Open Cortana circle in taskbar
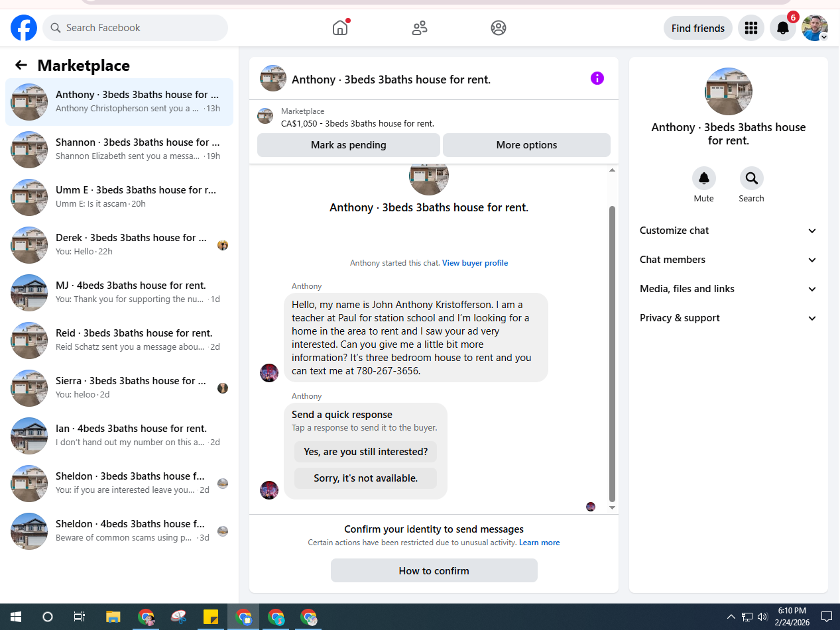This screenshot has height=630, width=840. coord(48,617)
